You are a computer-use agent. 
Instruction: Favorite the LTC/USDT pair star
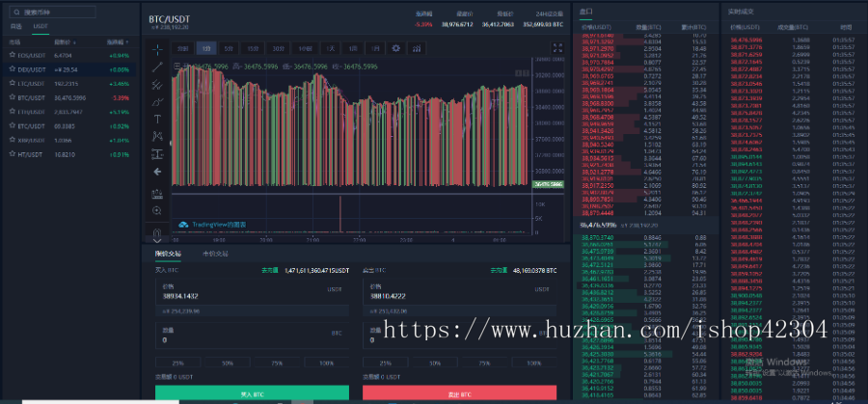[13, 84]
